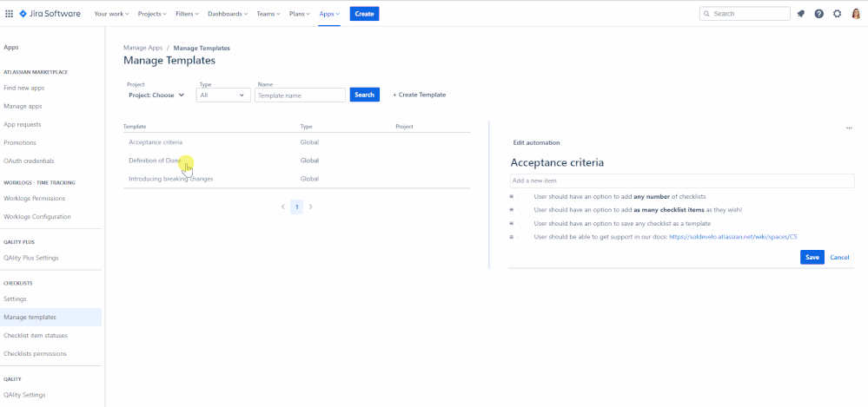This screenshot has width=868, height=407.
Task: Open 'Promotions' in sidebar
Action: click(x=20, y=142)
